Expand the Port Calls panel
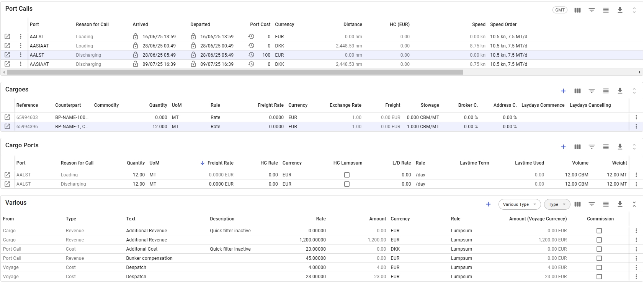Screen dimensions: 644x282 634,10
